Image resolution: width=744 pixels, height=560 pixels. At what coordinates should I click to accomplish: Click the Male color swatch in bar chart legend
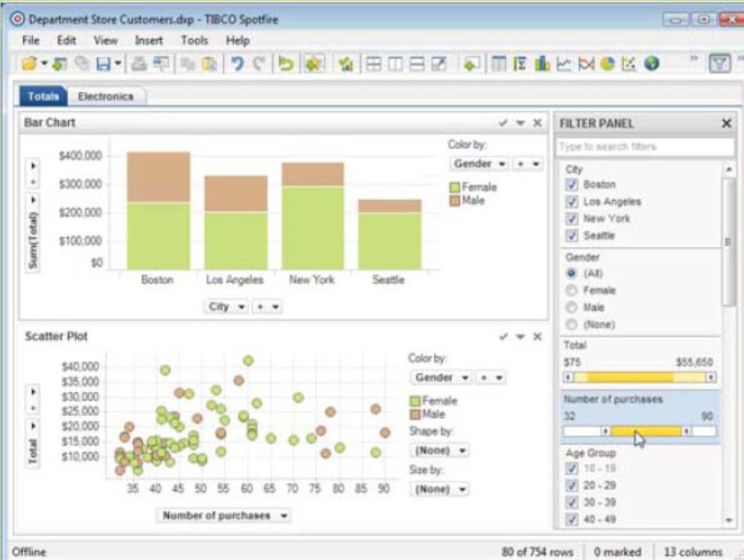pos(455,201)
